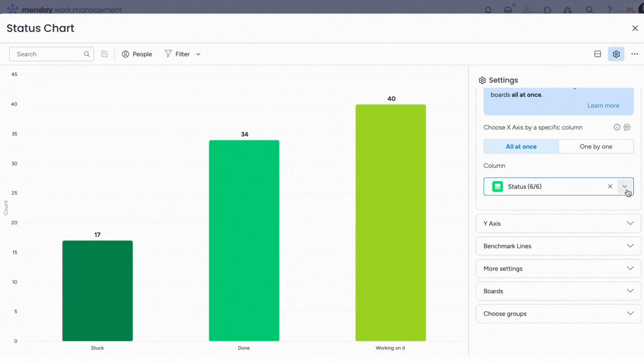Click the table view icon toggle
The height and width of the screenshot is (362, 644).
click(x=598, y=54)
